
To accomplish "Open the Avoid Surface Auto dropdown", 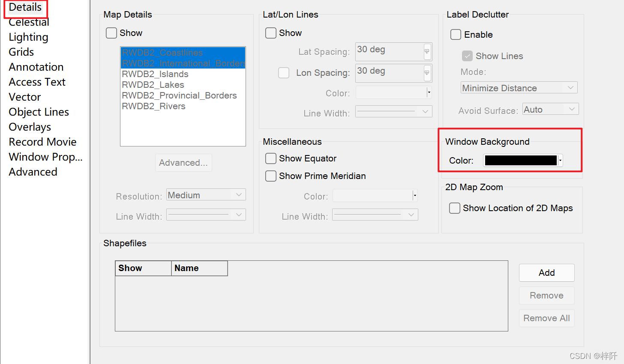I will 551,109.
